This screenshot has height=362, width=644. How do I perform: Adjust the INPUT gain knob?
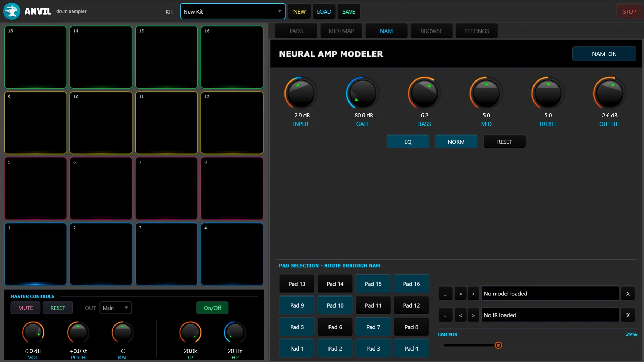[x=301, y=93]
